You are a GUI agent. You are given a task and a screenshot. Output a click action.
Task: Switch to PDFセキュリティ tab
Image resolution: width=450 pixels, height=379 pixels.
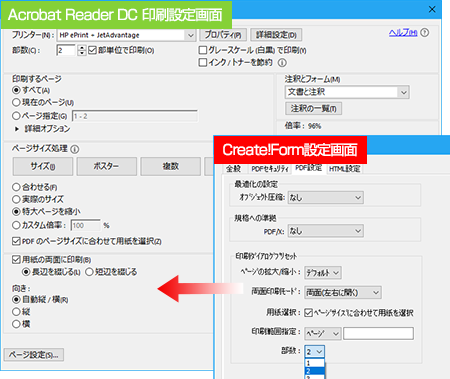[270, 169]
